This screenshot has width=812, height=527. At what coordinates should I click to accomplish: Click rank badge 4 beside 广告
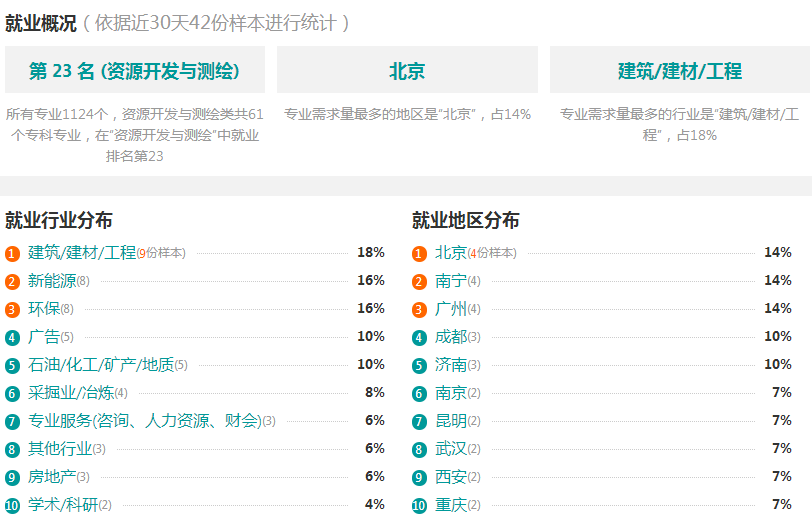click(x=12, y=338)
